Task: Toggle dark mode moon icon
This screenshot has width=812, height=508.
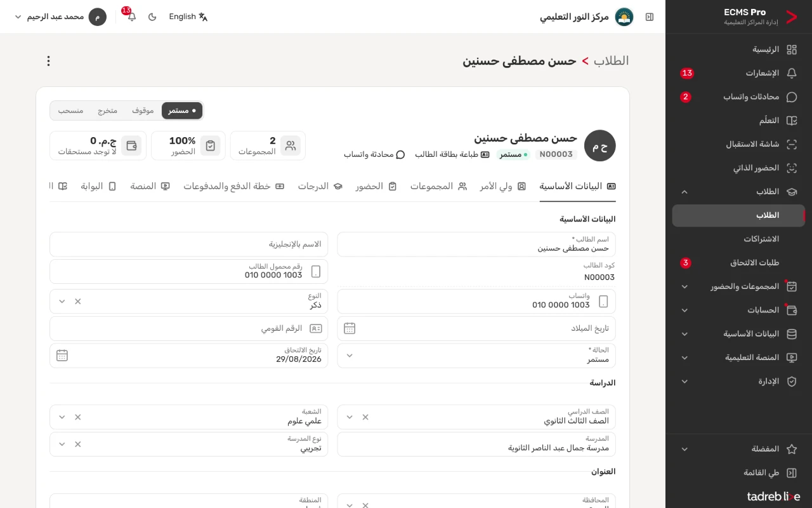Action: 152,17
